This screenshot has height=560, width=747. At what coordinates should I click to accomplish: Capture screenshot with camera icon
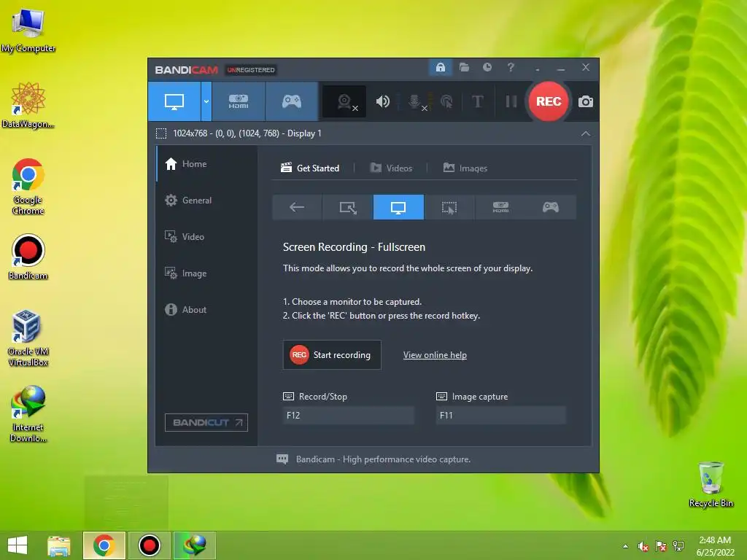[x=586, y=101]
